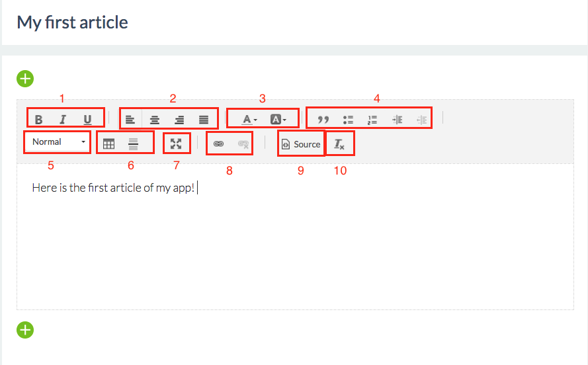Image resolution: width=588 pixels, height=365 pixels.
Task: Insert a bulleted list
Action: 348,120
